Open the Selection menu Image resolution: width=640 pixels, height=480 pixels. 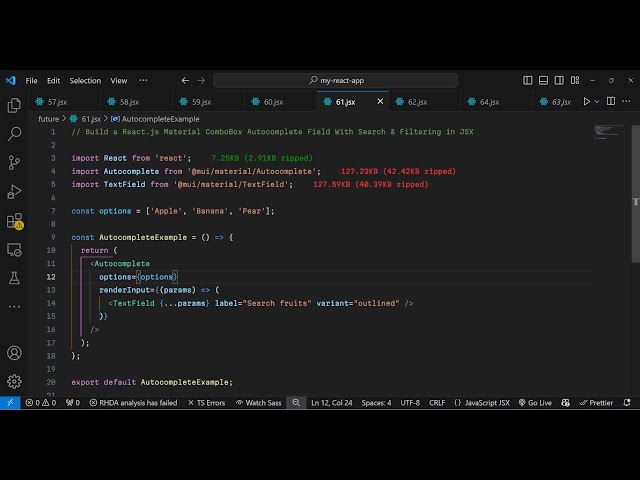pyautogui.click(x=85, y=80)
